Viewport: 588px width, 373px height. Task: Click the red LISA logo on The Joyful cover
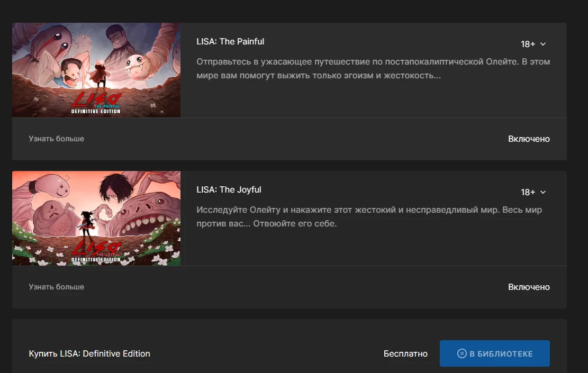(96, 248)
